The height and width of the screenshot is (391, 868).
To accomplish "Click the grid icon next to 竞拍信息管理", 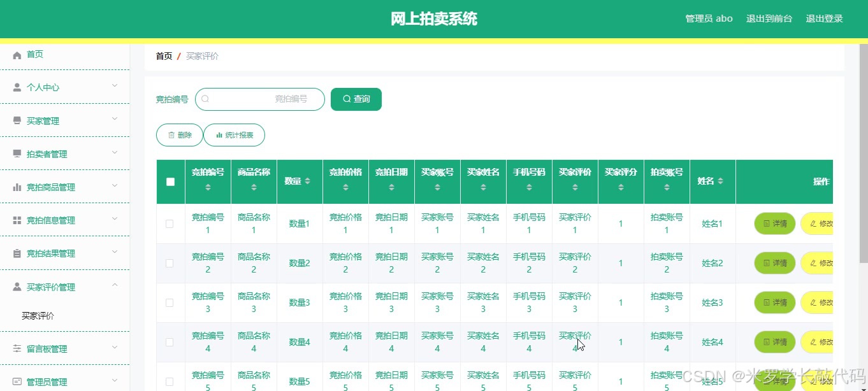I will point(16,220).
